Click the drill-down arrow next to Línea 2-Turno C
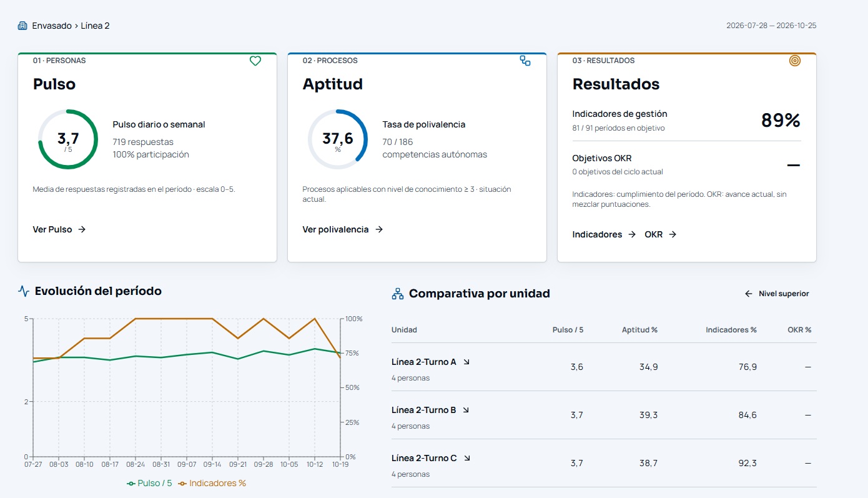This screenshot has width=868, height=498. (466, 458)
